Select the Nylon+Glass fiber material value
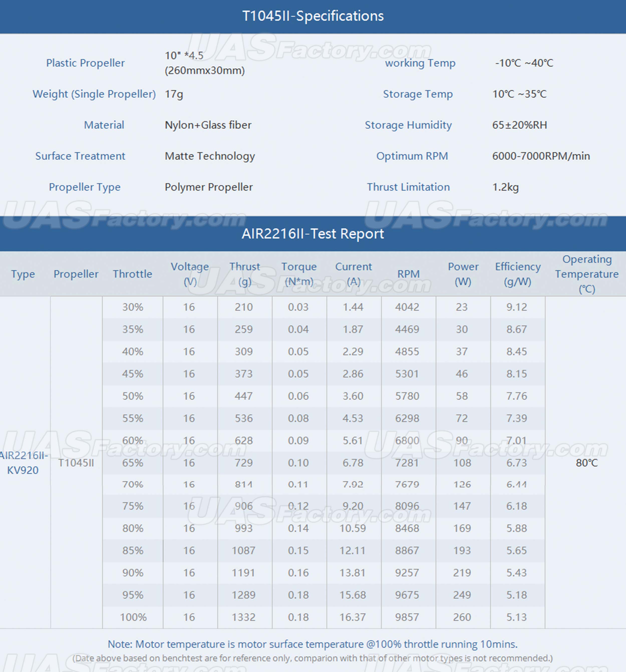 [x=208, y=125]
